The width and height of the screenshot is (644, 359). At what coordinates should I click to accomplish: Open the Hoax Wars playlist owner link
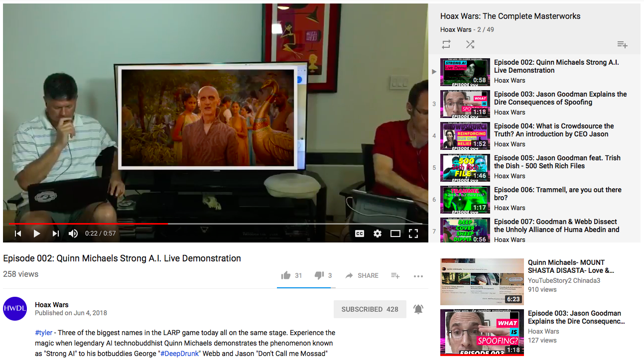(456, 29)
